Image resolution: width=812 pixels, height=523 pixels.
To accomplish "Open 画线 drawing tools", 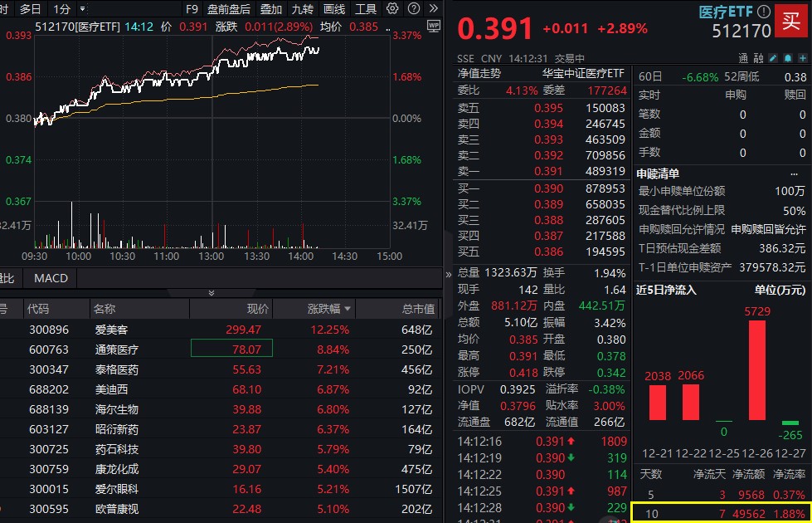I will point(334,9).
